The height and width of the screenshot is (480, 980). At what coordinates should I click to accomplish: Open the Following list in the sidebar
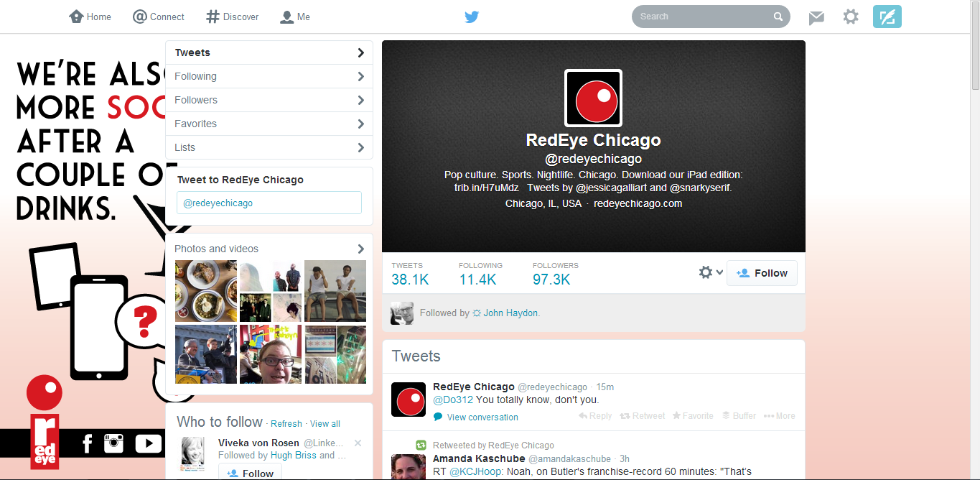point(269,76)
